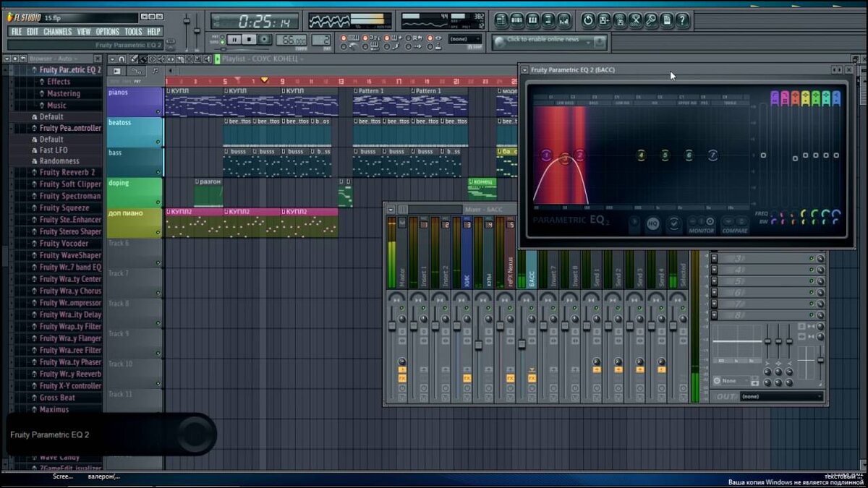Save new version of the project icon
Screen dimensions: 868x488
(603, 20)
